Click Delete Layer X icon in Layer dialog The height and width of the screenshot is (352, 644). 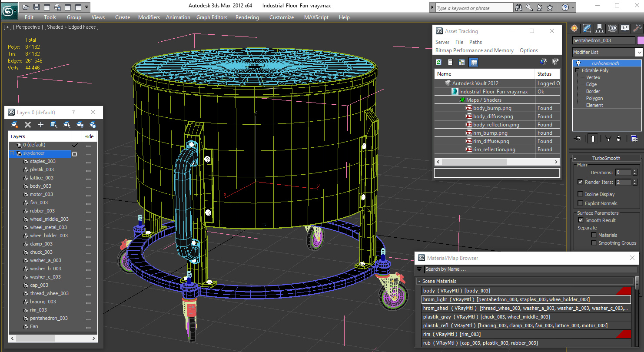click(x=28, y=125)
